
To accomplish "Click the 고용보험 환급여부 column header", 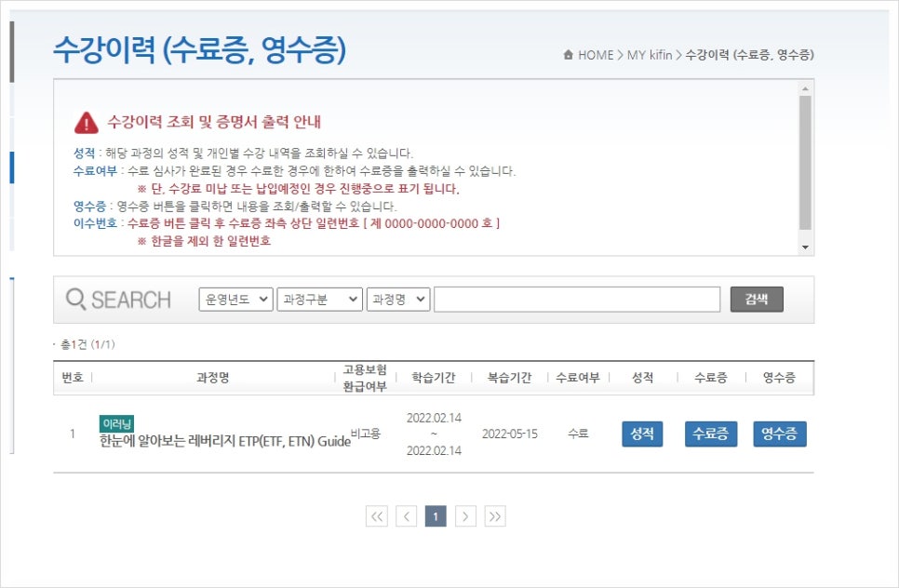I will [365, 378].
